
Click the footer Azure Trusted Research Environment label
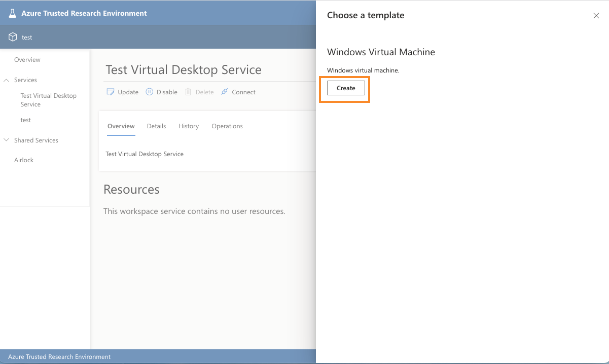[59, 356]
